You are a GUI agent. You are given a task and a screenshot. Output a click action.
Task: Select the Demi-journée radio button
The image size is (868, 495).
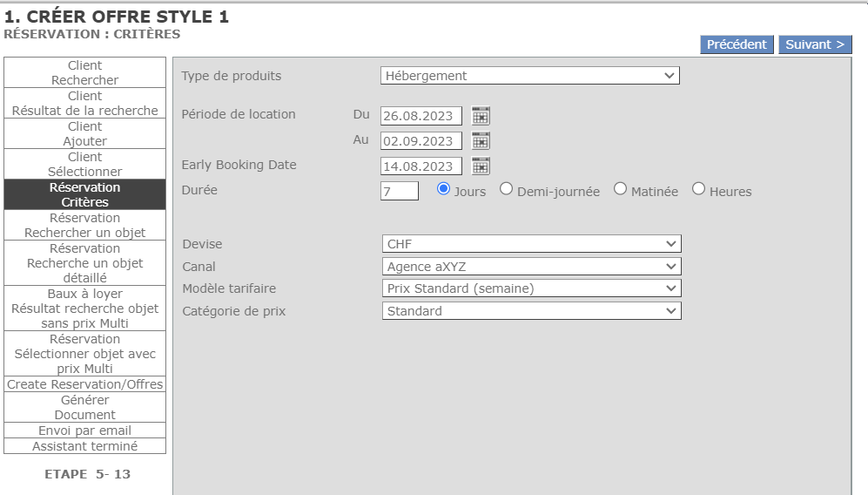tap(506, 189)
